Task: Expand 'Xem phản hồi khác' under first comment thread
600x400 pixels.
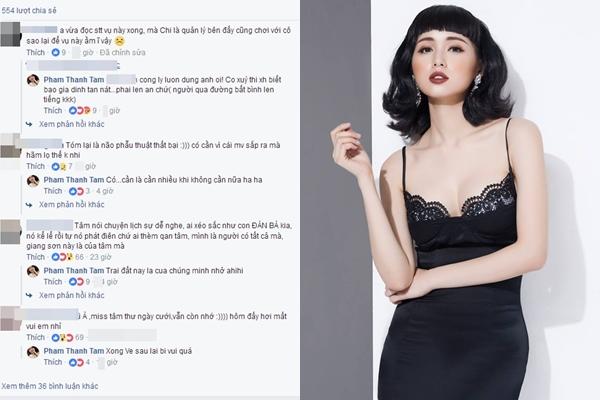Action: [72, 124]
